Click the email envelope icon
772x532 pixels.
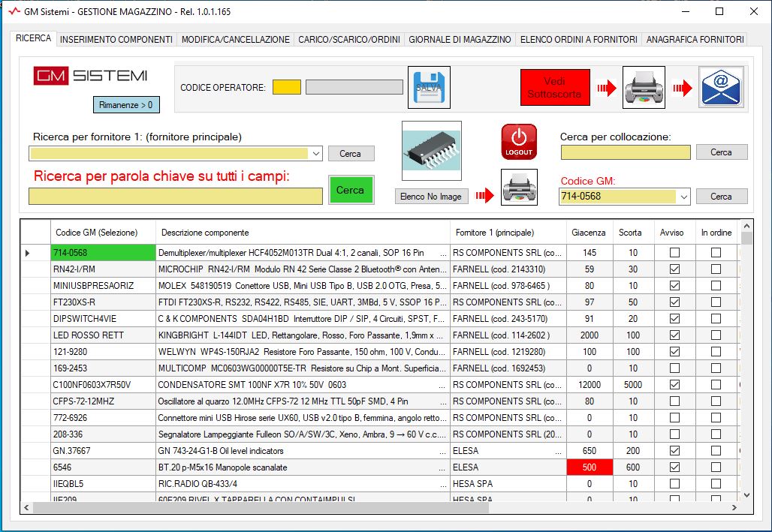721,88
